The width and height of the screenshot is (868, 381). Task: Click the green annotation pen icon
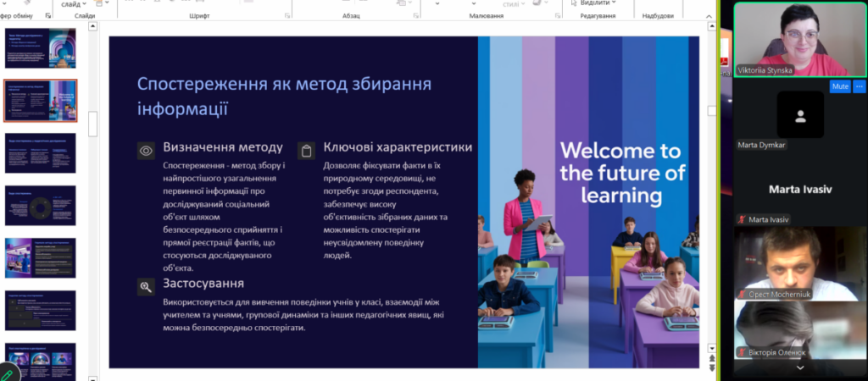8,373
